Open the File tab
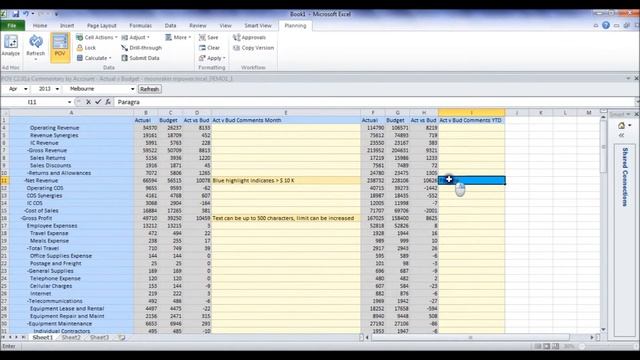This screenshot has width=640, height=360. 12,26
